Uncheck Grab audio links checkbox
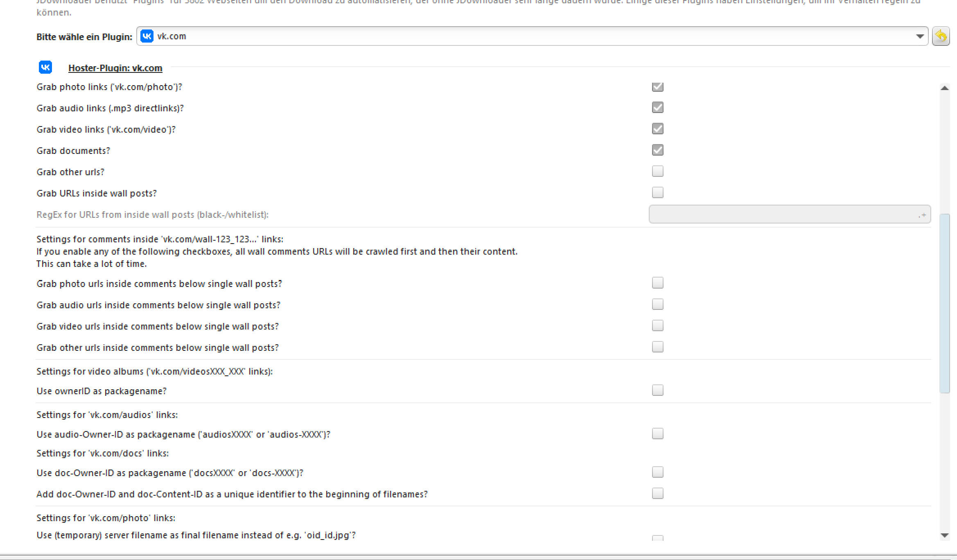Viewport: 957px width, 560px height. [658, 108]
